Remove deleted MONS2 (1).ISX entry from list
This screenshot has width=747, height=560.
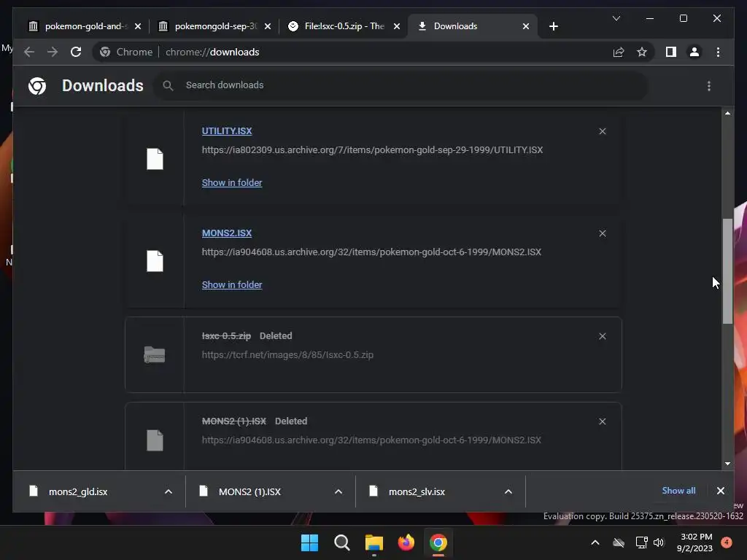[602, 421]
